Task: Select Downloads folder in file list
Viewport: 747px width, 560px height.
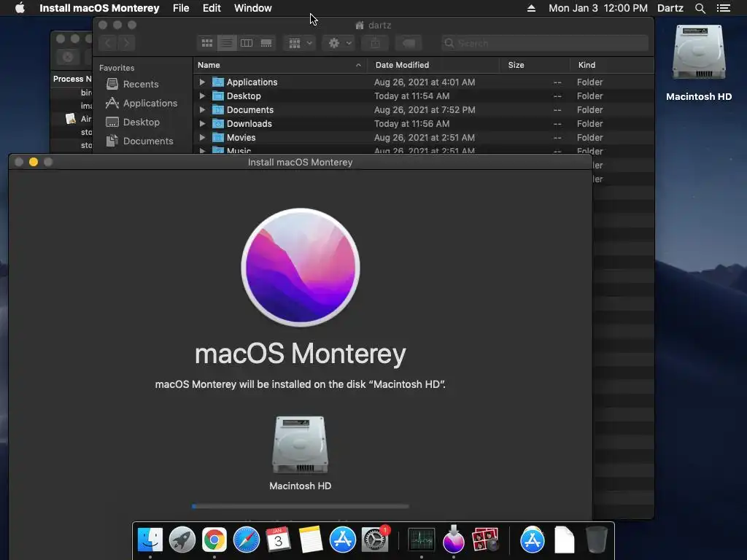Action: pyautogui.click(x=424, y=123)
